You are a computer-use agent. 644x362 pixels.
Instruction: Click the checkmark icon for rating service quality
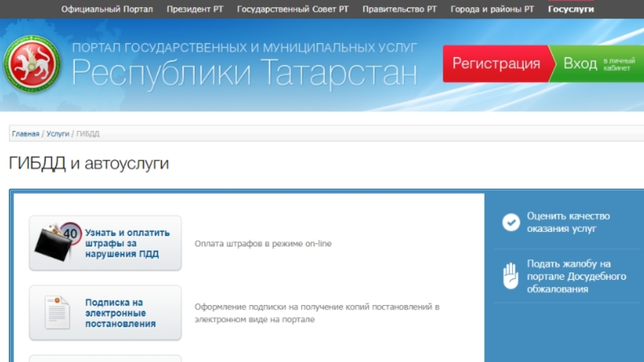click(x=511, y=222)
